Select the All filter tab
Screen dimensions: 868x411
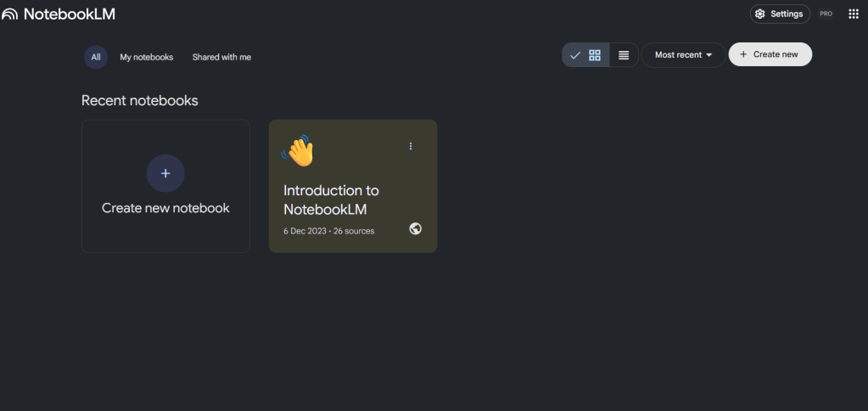point(96,57)
